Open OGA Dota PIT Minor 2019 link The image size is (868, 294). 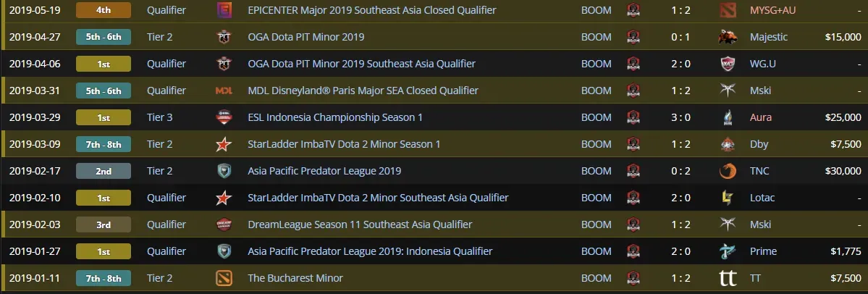[x=306, y=37]
